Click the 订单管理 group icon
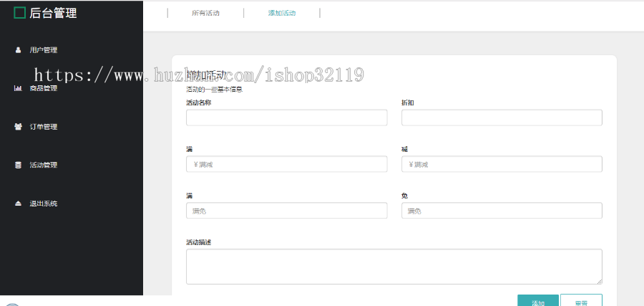This screenshot has height=306, width=644. point(18,127)
